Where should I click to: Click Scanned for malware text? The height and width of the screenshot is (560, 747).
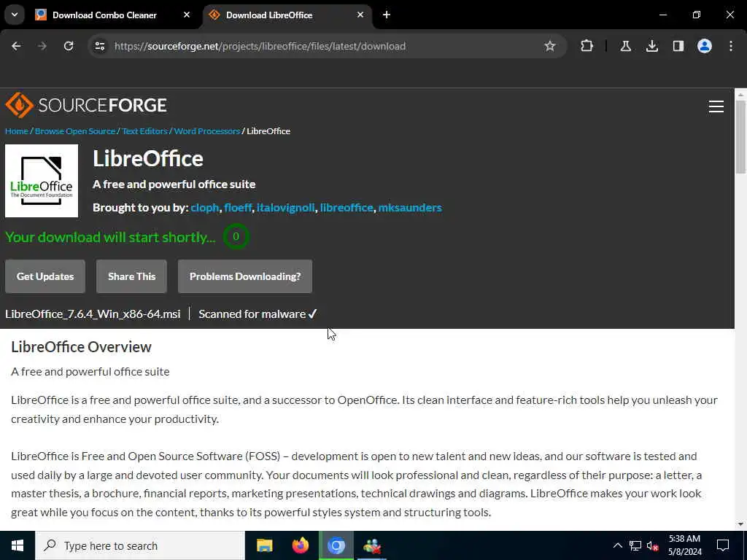tap(252, 314)
